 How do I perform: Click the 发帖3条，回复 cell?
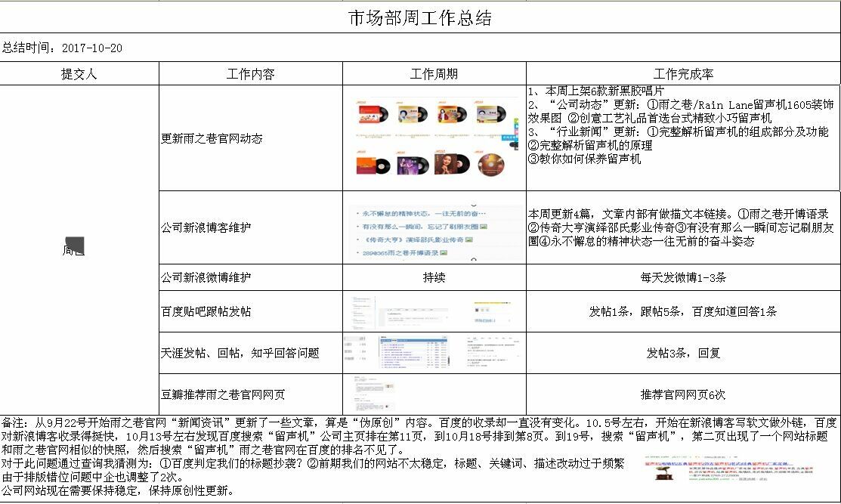(683, 353)
